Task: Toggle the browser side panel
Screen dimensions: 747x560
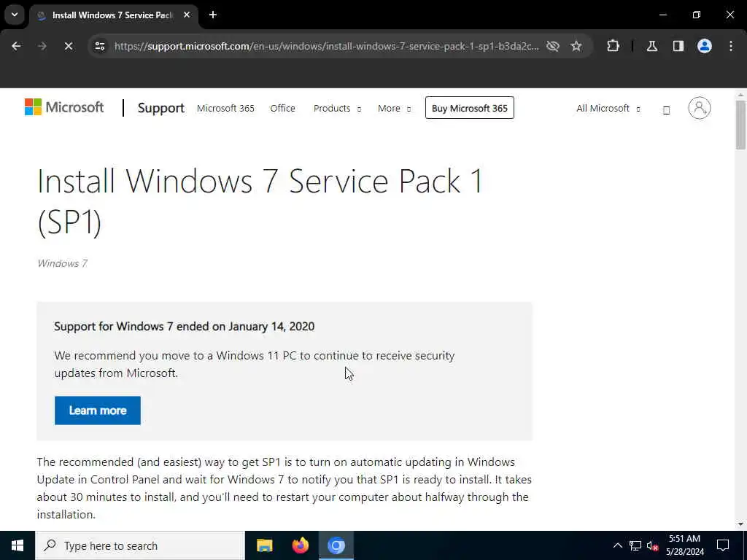Action: click(678, 46)
